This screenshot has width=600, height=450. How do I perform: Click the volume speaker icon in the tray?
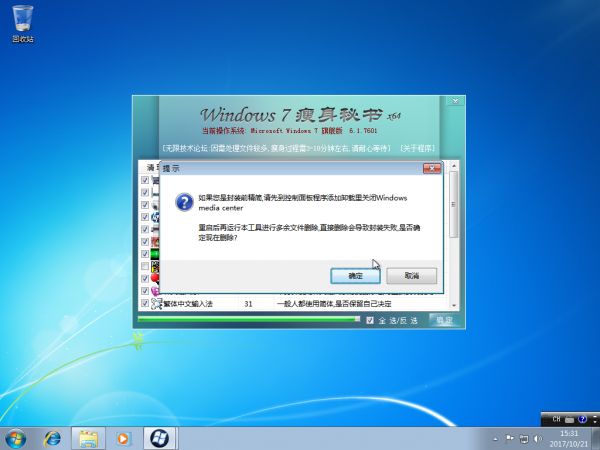(538, 439)
